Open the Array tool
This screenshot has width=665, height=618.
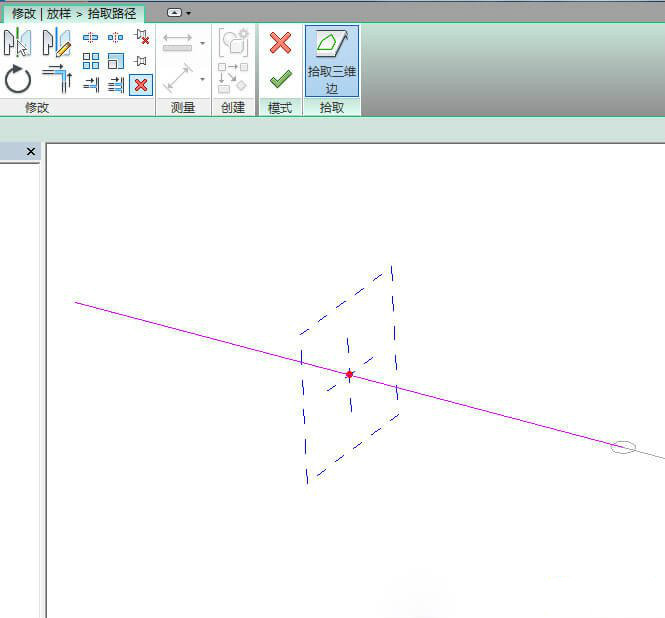91,61
